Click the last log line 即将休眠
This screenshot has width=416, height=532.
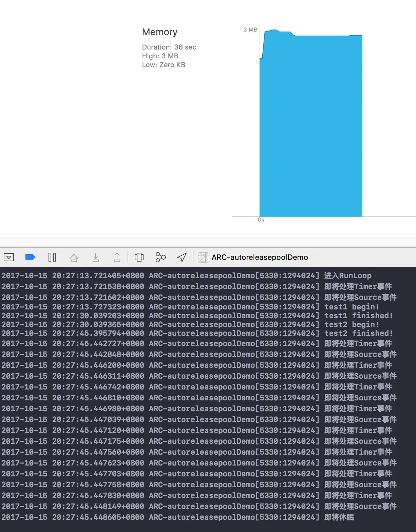click(x=178, y=517)
